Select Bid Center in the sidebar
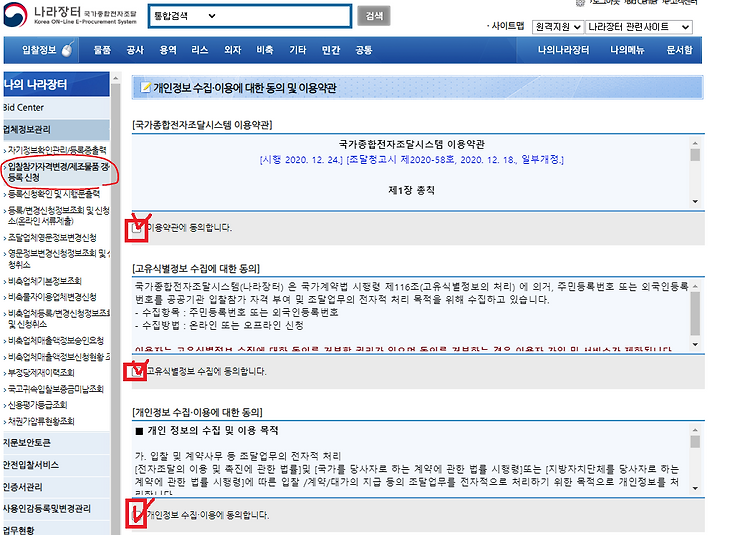 pos(56,108)
